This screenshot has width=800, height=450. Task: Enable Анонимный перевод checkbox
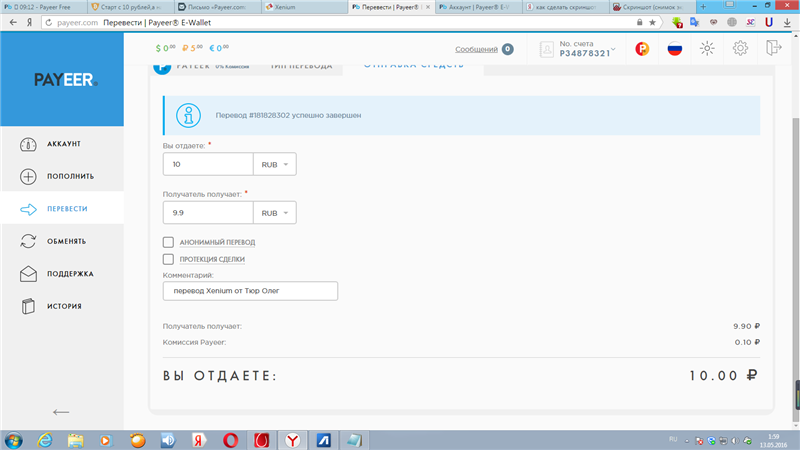[x=168, y=242]
